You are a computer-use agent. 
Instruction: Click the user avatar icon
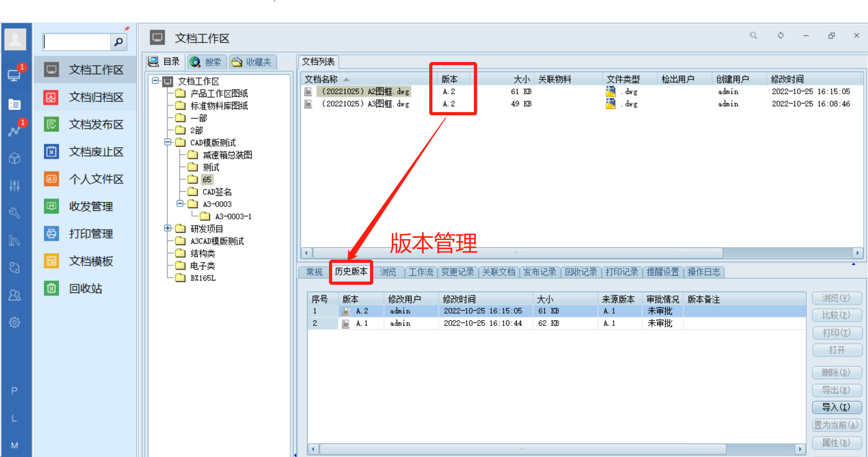[15, 39]
